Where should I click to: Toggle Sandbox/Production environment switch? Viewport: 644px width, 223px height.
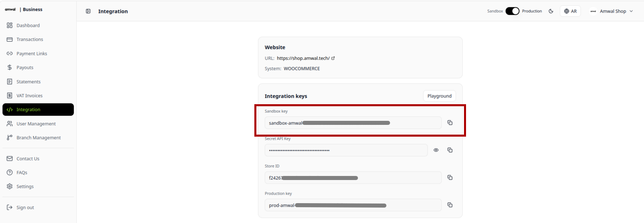pyautogui.click(x=512, y=11)
